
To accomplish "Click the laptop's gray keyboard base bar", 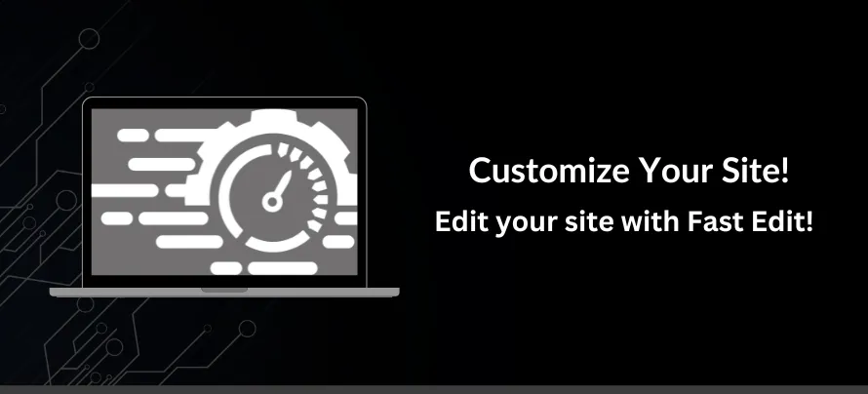I will (x=224, y=293).
